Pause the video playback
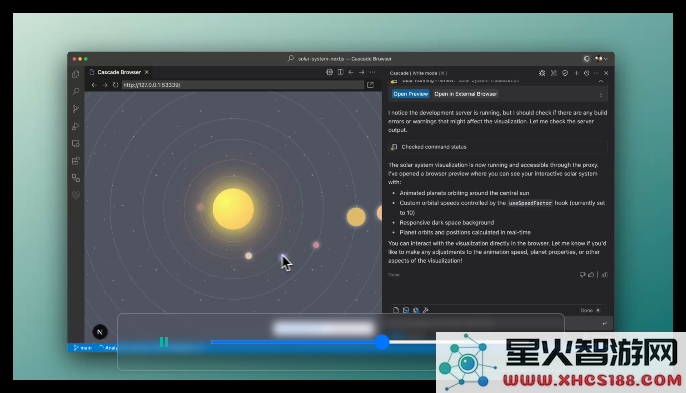The width and height of the screenshot is (686, 393). [164, 342]
